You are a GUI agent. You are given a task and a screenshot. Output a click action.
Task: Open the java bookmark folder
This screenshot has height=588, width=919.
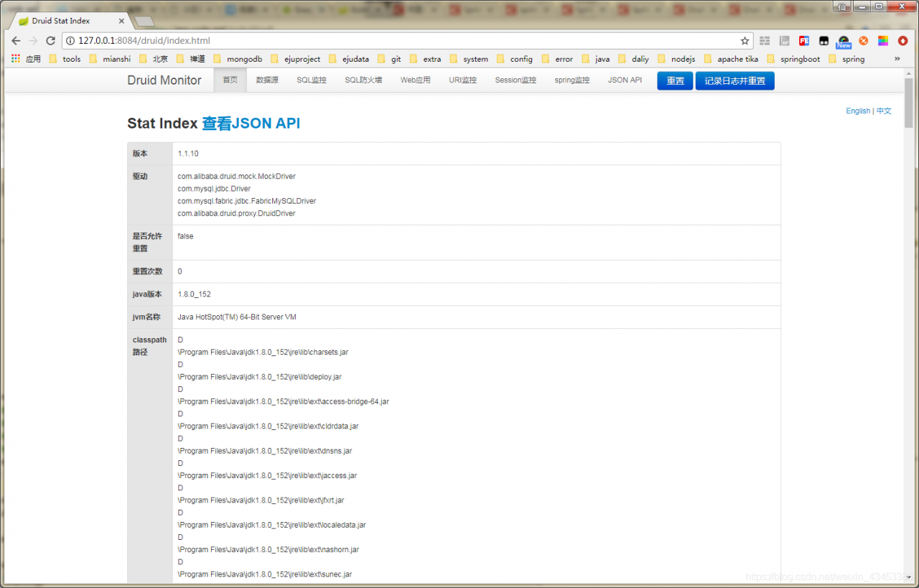[596, 59]
